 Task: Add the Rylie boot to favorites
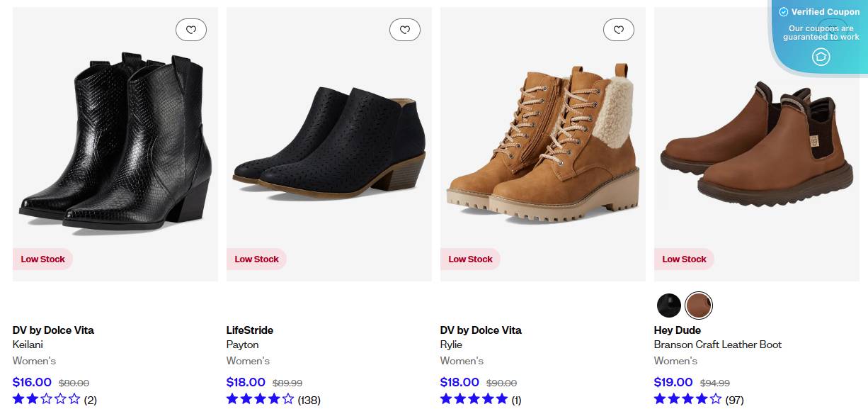click(x=619, y=29)
